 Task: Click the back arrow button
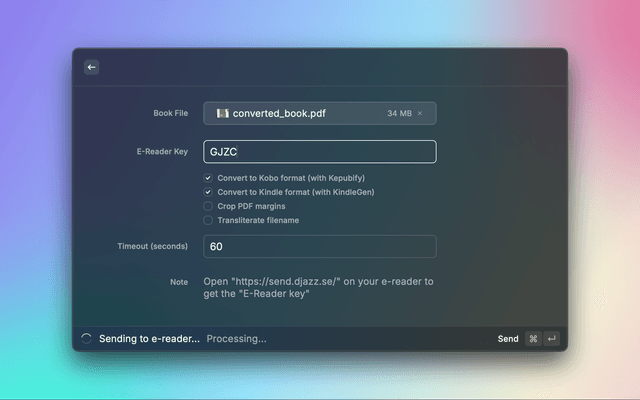tap(91, 67)
